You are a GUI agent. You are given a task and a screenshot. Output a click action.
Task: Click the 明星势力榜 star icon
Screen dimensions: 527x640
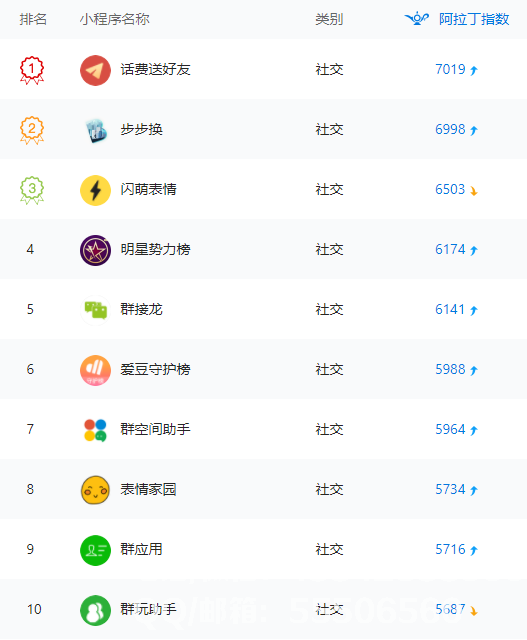point(95,250)
